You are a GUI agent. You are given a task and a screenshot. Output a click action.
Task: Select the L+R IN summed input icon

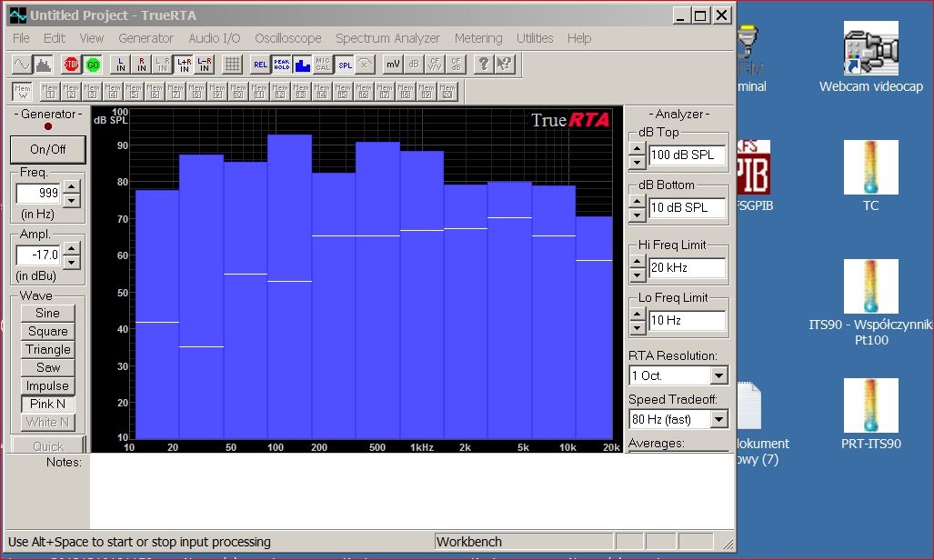pyautogui.click(x=184, y=65)
